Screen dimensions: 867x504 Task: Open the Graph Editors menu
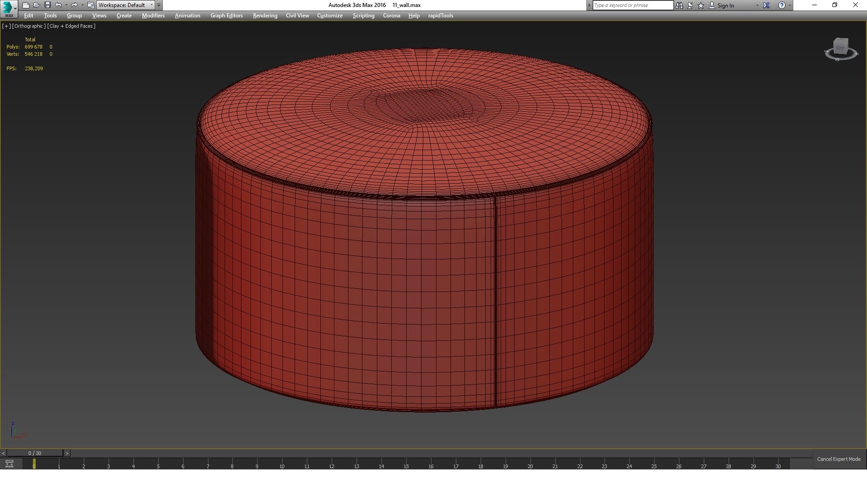coord(226,15)
